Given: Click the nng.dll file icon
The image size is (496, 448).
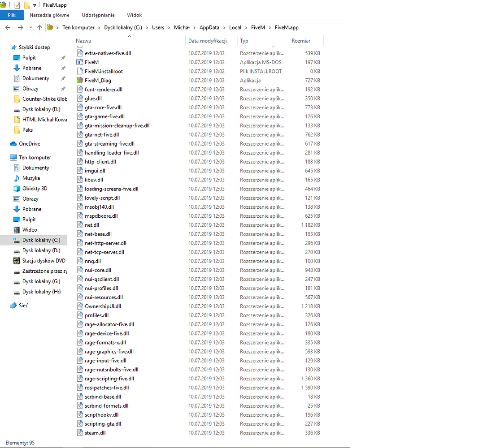Looking at the screenshot, I should coord(80,261).
